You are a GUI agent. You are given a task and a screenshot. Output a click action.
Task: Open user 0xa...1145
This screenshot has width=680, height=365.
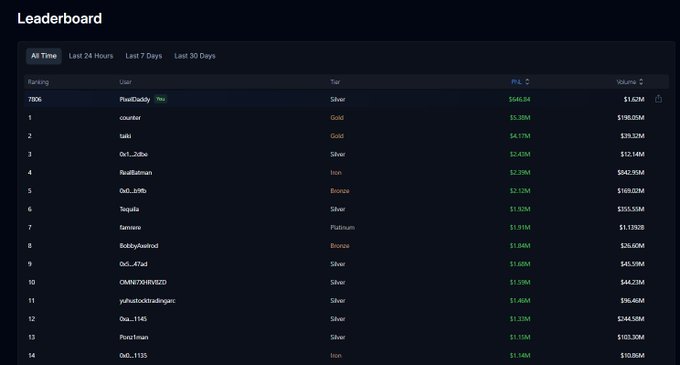point(133,319)
